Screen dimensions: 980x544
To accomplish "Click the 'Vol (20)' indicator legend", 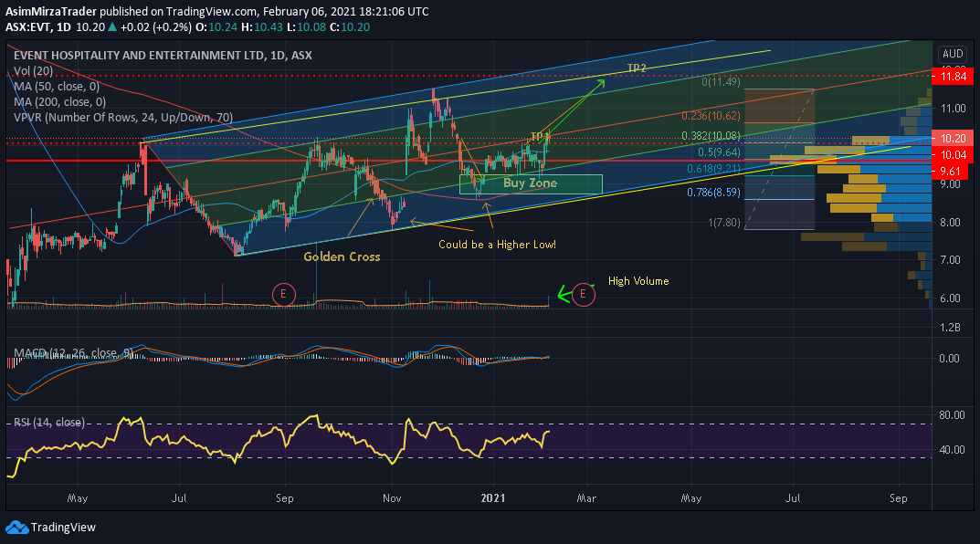I will coord(34,70).
